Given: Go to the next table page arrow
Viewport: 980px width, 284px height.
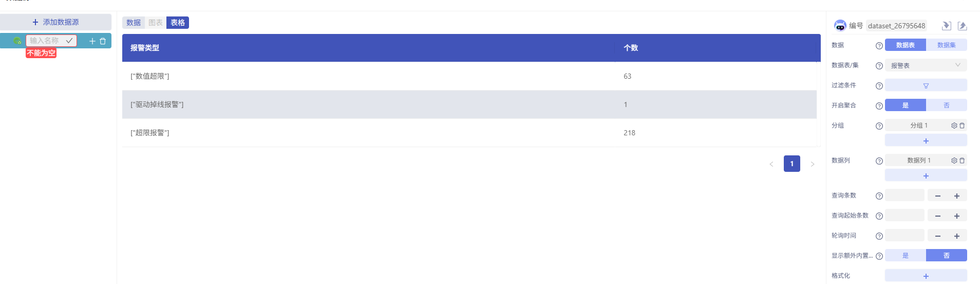Looking at the screenshot, I should coord(813,164).
